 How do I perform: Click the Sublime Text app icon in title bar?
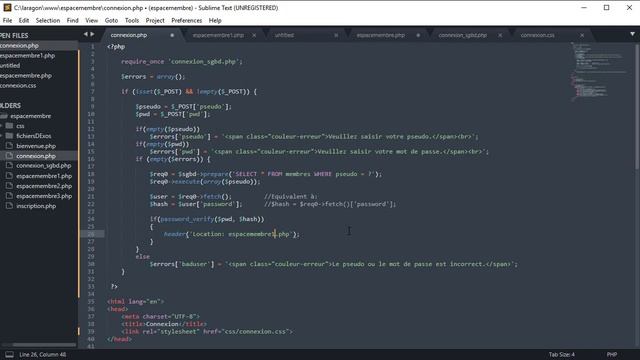click(7, 7)
